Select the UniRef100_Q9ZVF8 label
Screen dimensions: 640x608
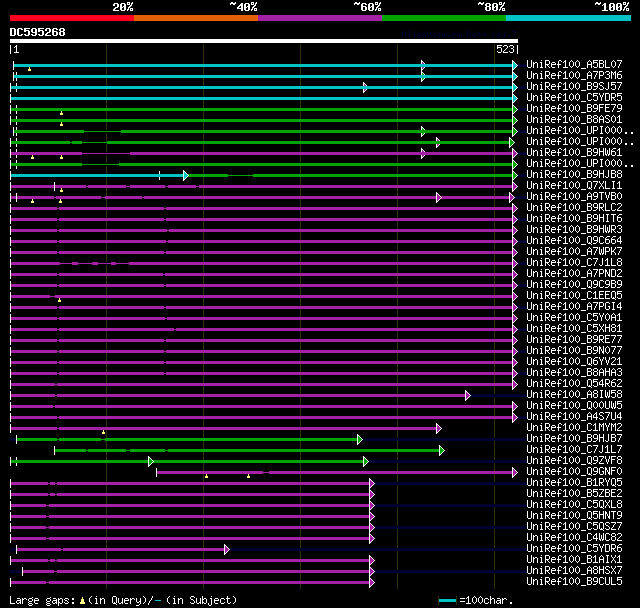coord(574,461)
